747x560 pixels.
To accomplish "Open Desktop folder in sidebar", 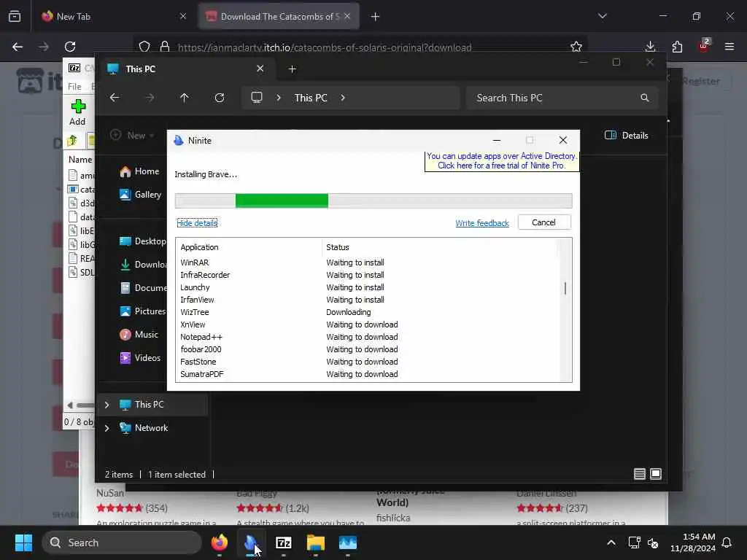I will point(143,241).
